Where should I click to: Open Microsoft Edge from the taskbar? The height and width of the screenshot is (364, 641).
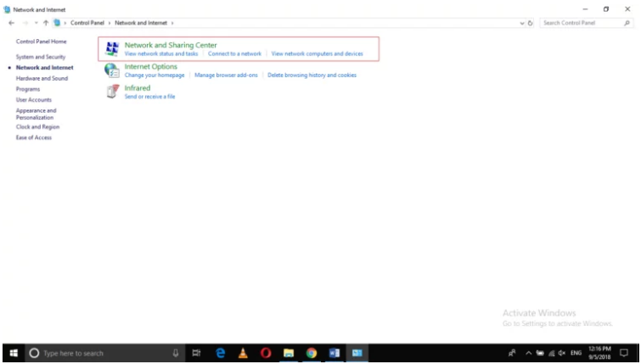pos(220,353)
